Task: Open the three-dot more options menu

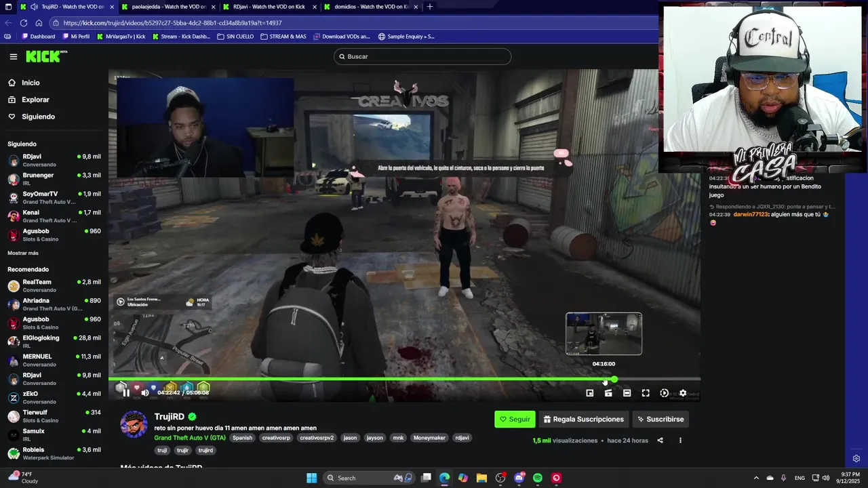Action: click(x=680, y=441)
